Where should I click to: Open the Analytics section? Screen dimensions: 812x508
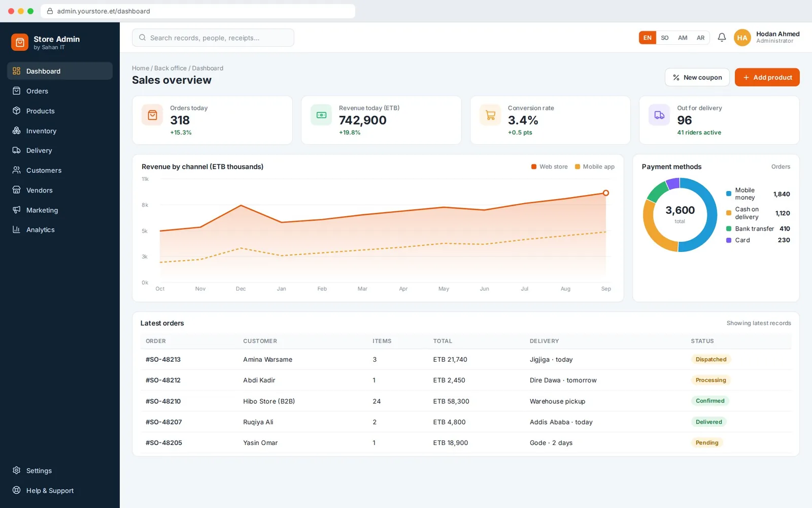60,230
